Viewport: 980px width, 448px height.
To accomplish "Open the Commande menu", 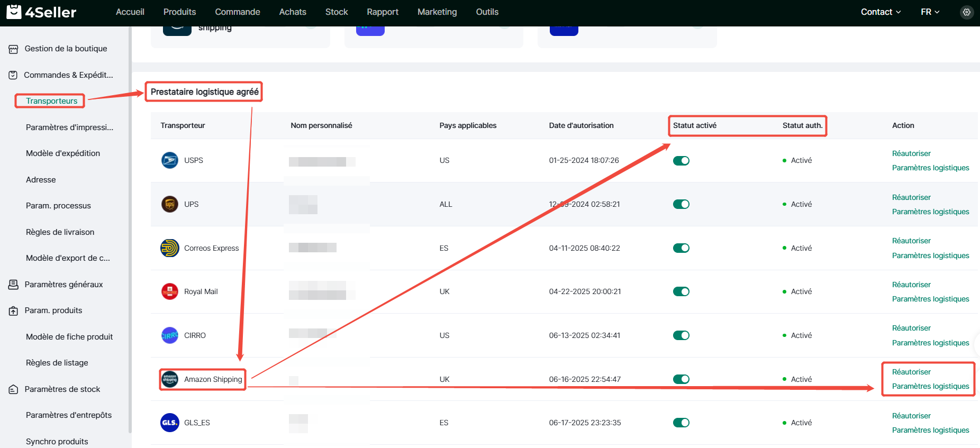I will click(x=238, y=12).
